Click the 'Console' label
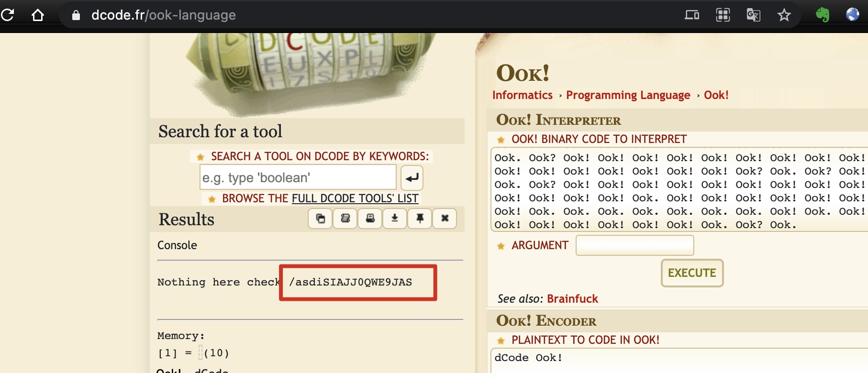The height and width of the screenshot is (373, 868). (177, 245)
